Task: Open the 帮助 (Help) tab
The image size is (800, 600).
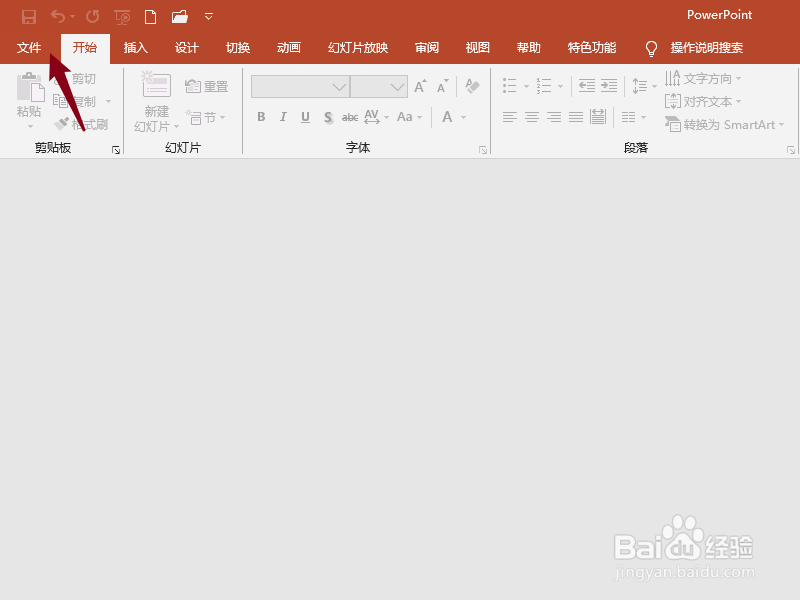Action: click(529, 48)
